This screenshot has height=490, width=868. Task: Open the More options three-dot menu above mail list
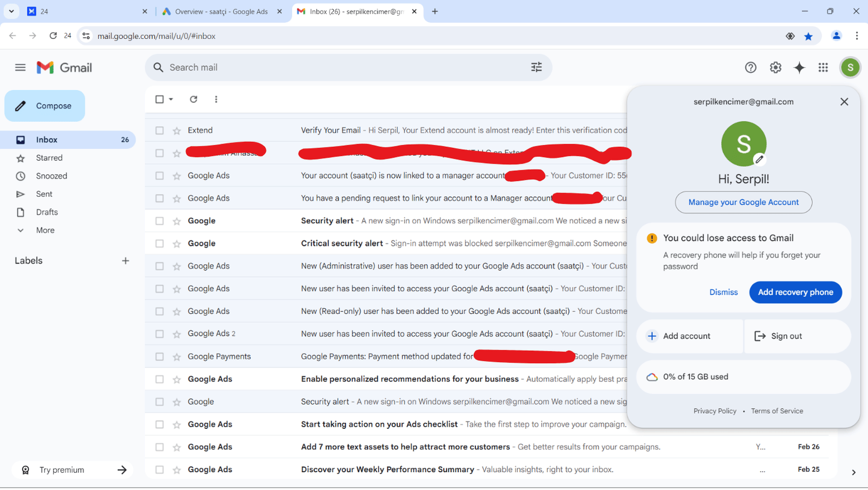tap(216, 99)
